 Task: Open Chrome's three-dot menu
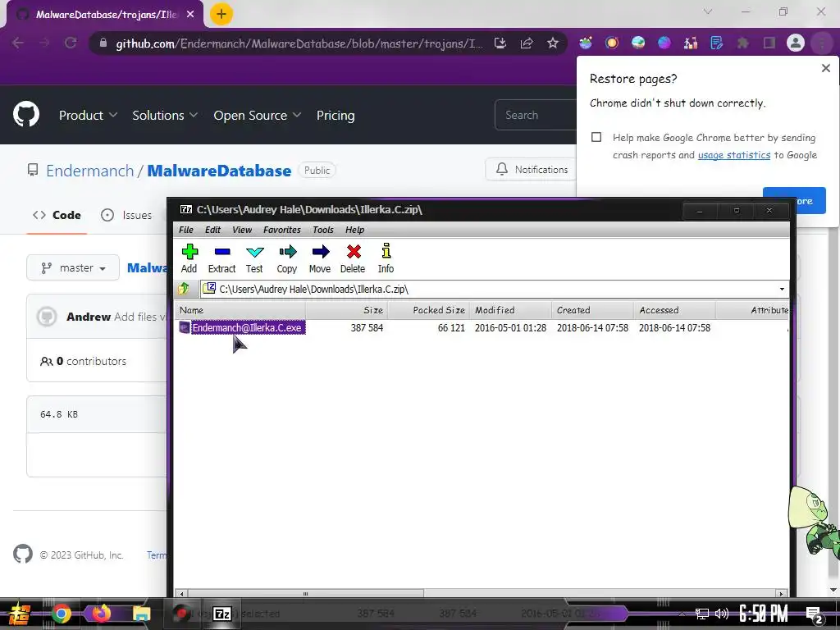822,43
